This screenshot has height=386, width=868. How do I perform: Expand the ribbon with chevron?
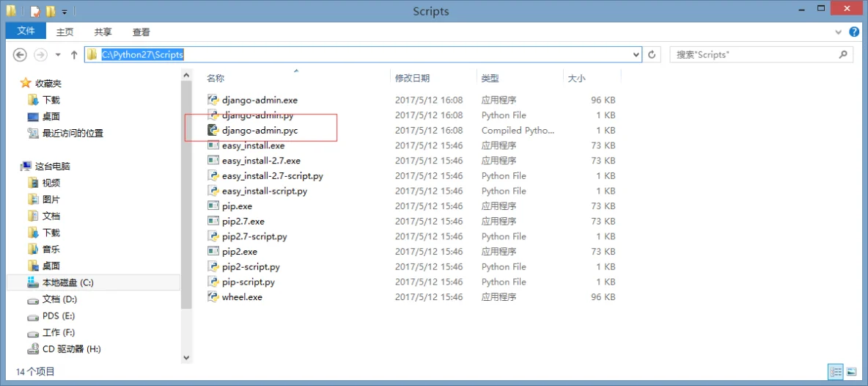(x=839, y=33)
